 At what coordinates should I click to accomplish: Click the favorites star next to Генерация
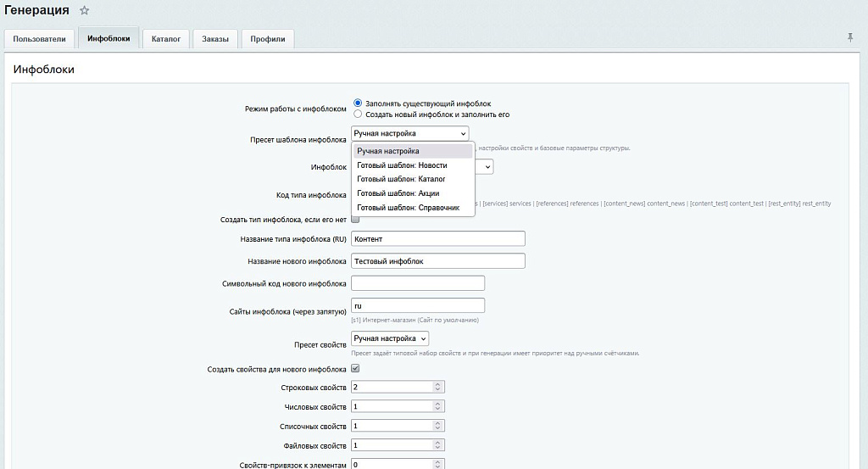pyautogui.click(x=84, y=11)
